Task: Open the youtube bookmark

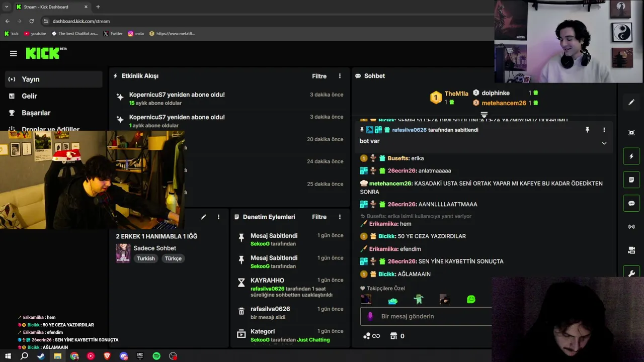Action: [x=35, y=34]
